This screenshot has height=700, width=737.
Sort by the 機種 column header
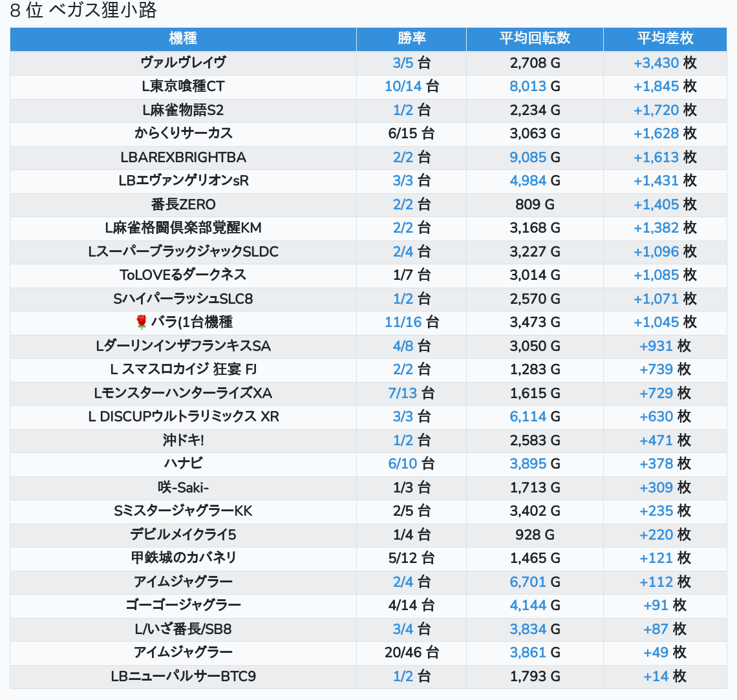coord(183,39)
